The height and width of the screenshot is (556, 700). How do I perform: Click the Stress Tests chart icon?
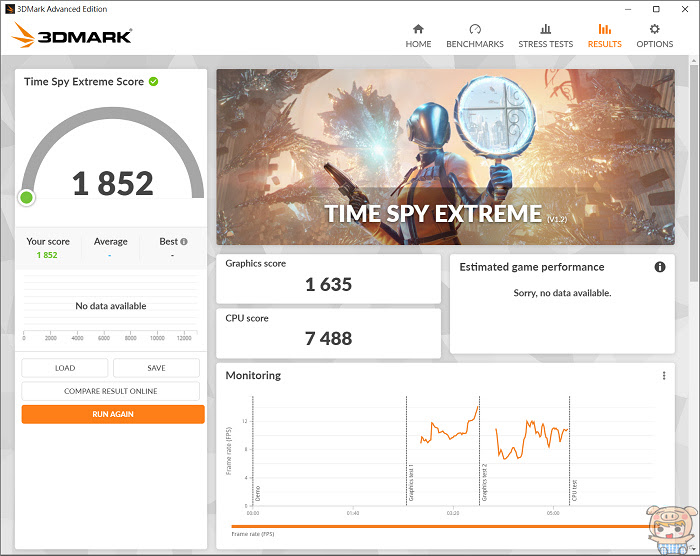pos(546,29)
